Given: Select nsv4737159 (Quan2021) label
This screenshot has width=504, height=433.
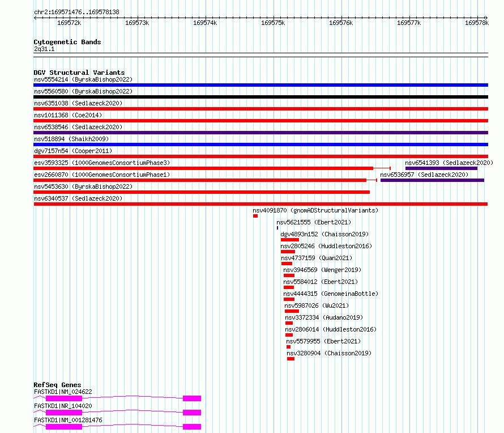Looking at the screenshot, I should (x=317, y=258).
